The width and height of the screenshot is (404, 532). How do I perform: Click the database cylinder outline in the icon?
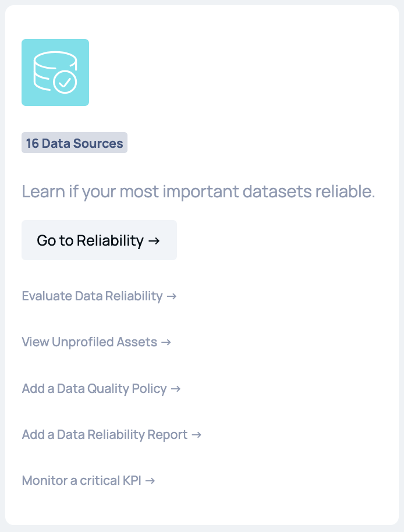coord(51,70)
